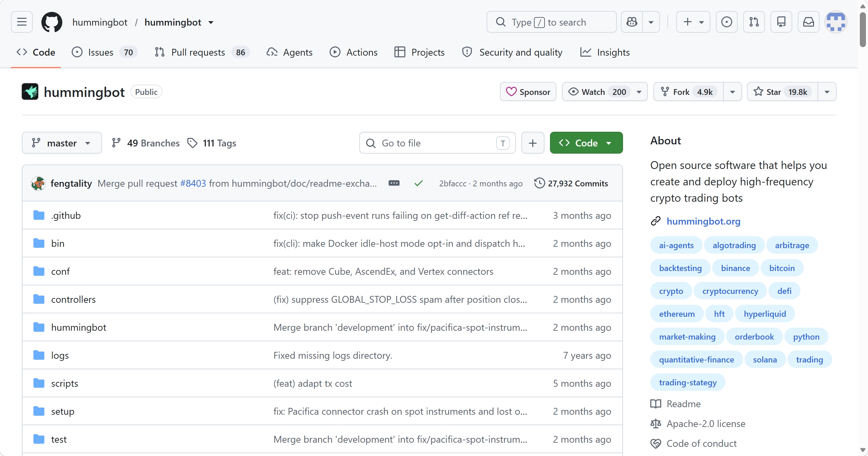
Task: Focus the Go to file field
Action: coord(437,143)
